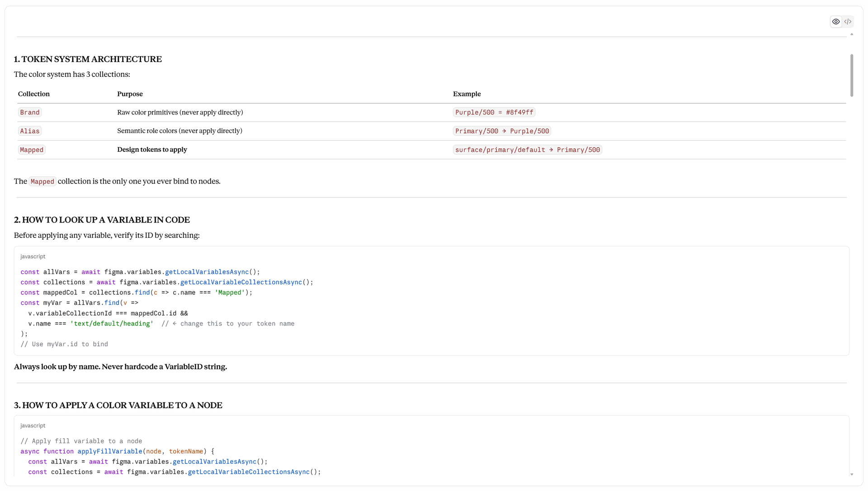This screenshot has width=868, height=491.
Task: Click the vertical scrollbar thumb
Action: [852, 76]
